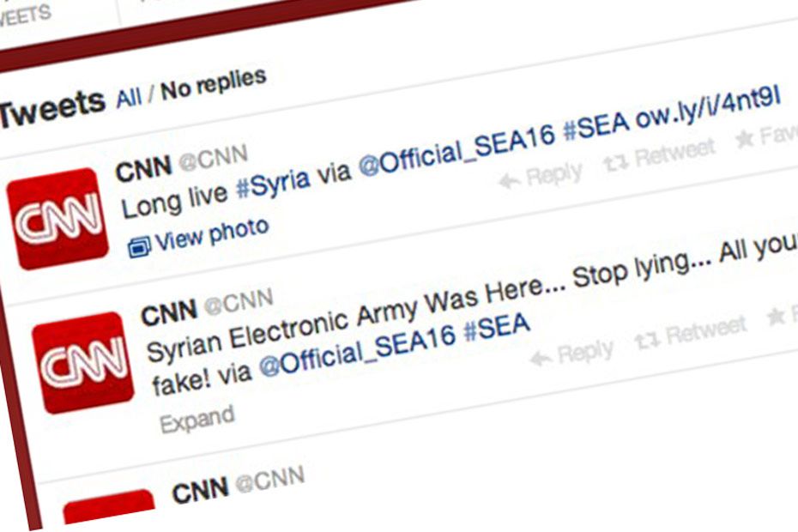Star the "Syrian Electronic Army" tweet

click(776, 317)
